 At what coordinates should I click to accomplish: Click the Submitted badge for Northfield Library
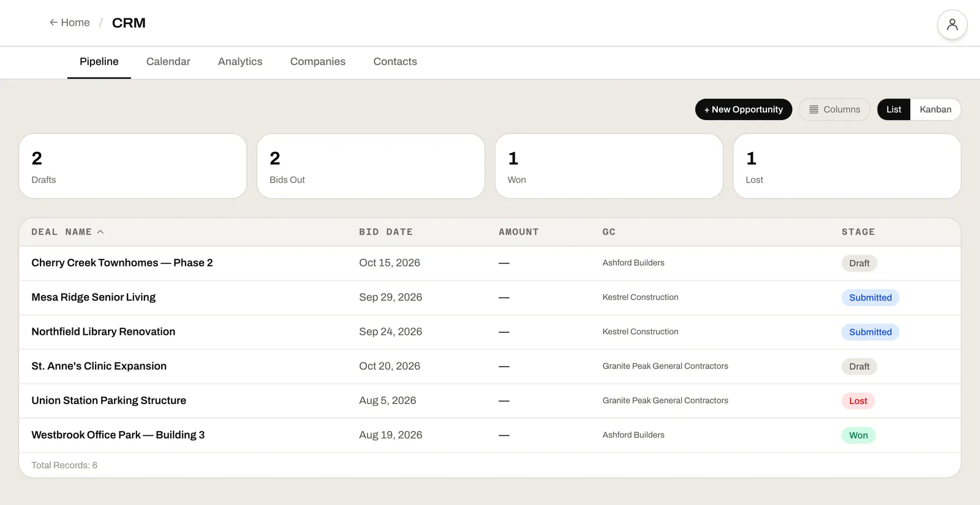pyautogui.click(x=870, y=332)
